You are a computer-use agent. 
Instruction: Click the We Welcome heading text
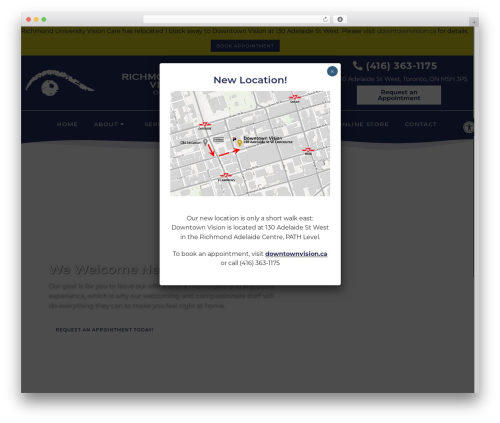[x=104, y=269]
